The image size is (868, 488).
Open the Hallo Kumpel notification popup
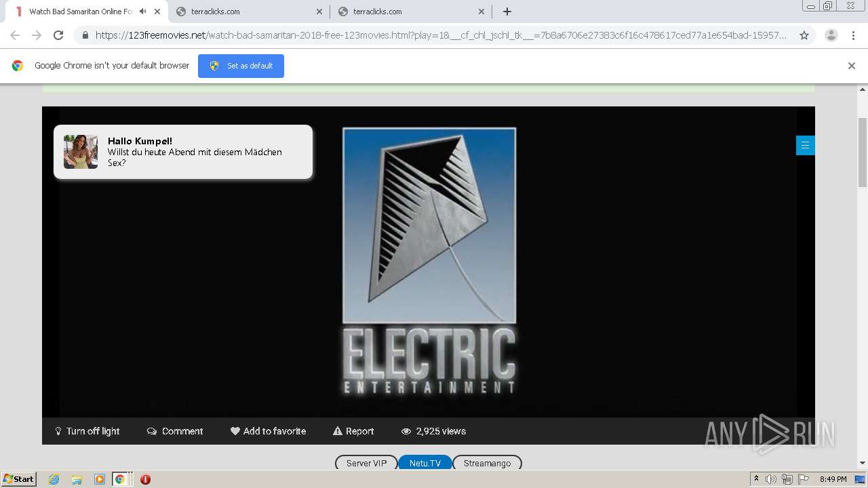[x=183, y=152]
